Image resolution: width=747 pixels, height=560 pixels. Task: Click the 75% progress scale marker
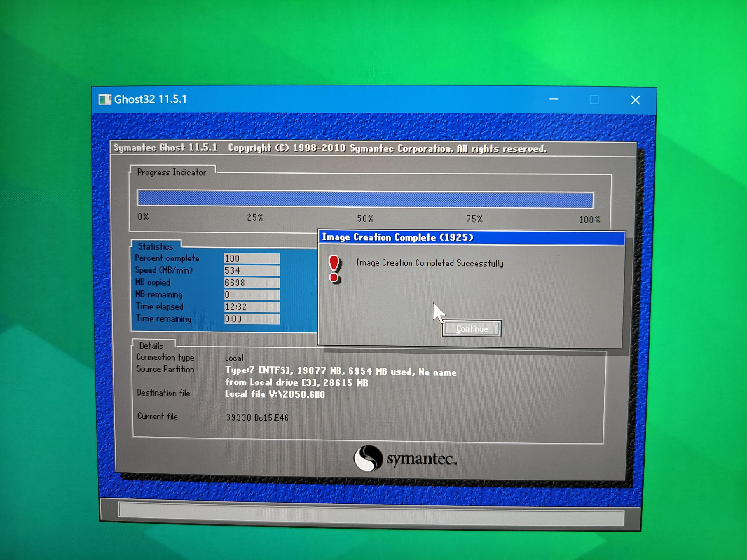(x=474, y=219)
